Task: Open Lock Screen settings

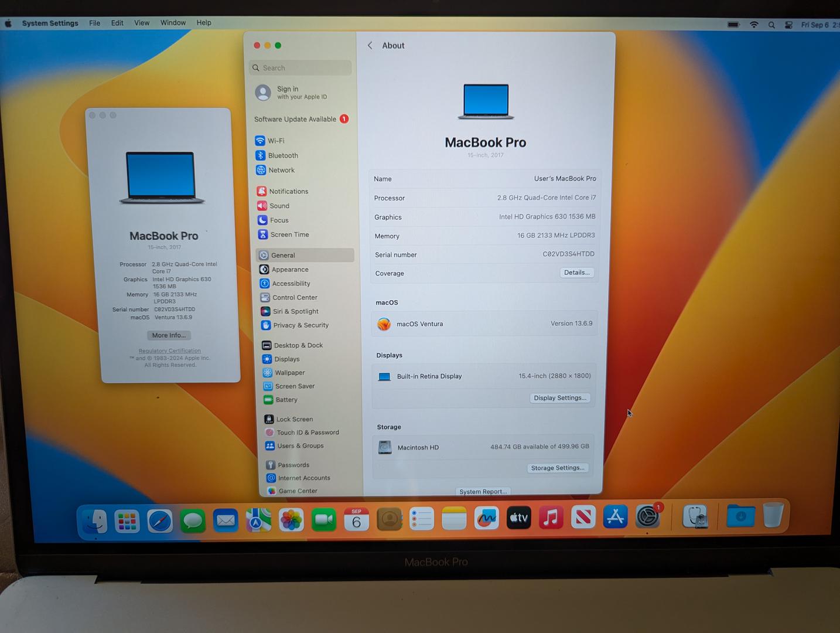Action: (288, 419)
